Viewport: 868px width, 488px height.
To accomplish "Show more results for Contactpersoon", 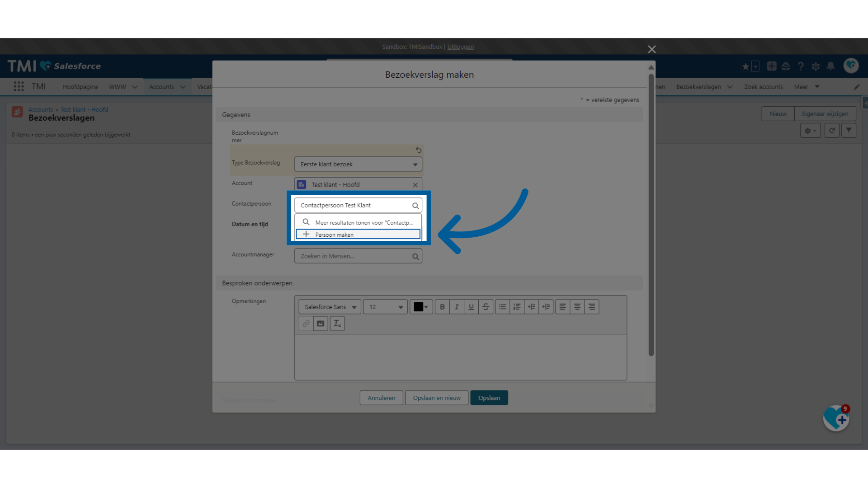I will coord(358,222).
